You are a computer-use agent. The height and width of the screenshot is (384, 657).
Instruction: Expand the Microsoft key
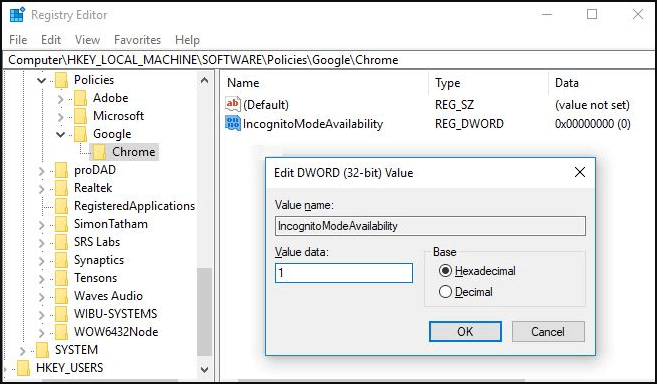(x=60, y=117)
